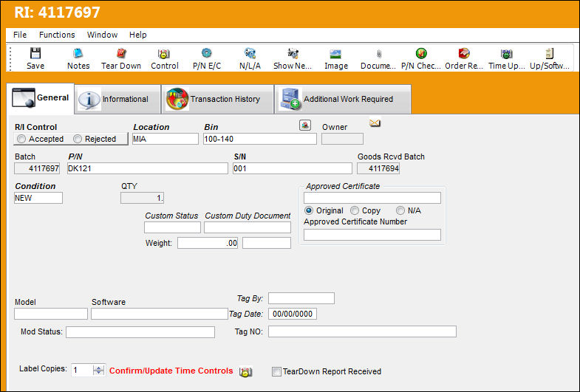Click the Batch field showing 4117697
This screenshot has width=580, height=392.
[37, 168]
